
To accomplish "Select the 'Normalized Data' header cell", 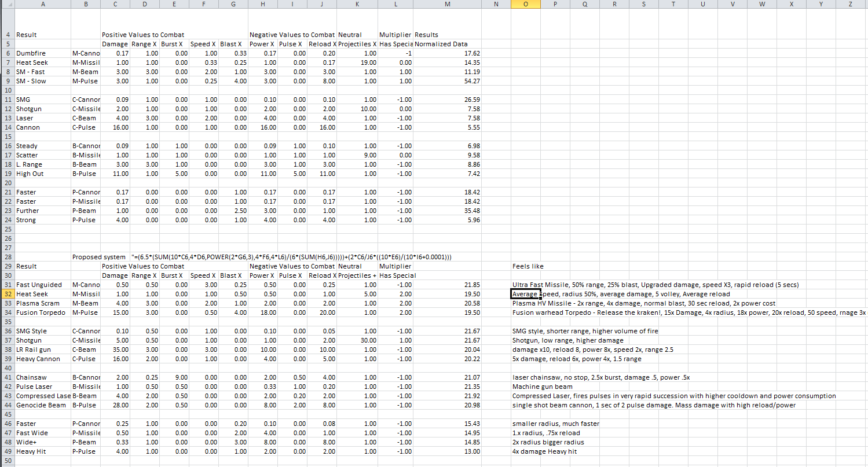I will 441,44.
